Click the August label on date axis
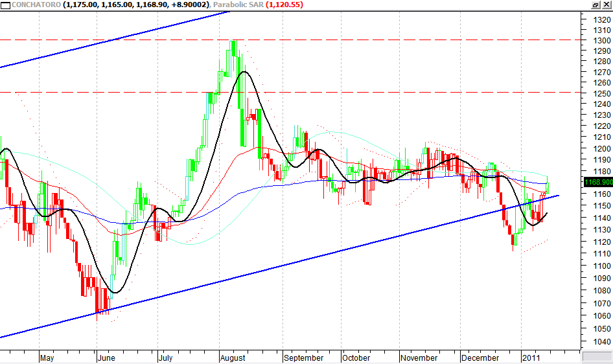The image size is (613, 364). [233, 358]
